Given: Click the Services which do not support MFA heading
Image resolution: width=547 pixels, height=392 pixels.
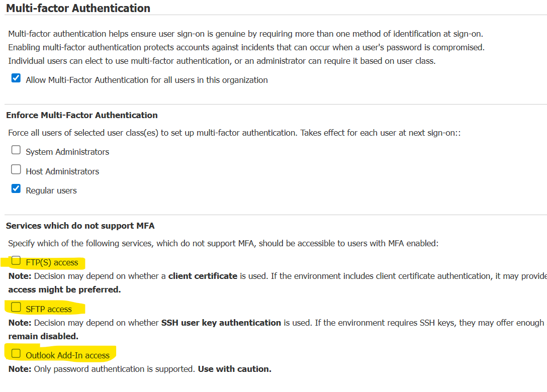Looking at the screenshot, I should pyautogui.click(x=80, y=226).
